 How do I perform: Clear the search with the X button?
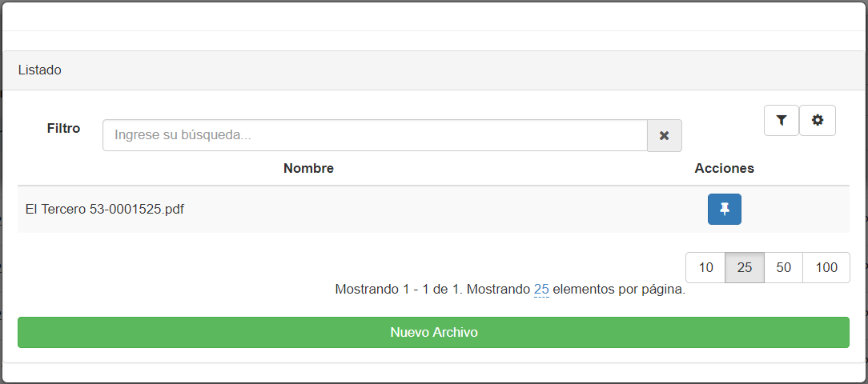point(665,135)
